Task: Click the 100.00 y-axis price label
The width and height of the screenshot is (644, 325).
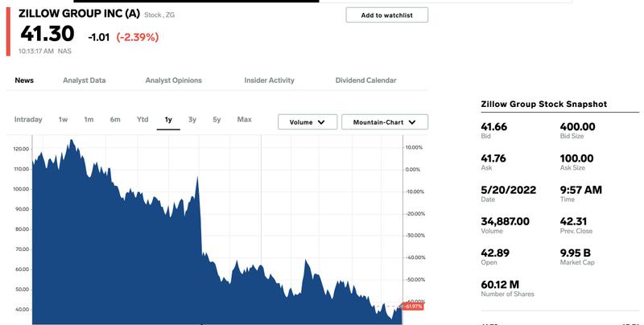Action: (22, 189)
